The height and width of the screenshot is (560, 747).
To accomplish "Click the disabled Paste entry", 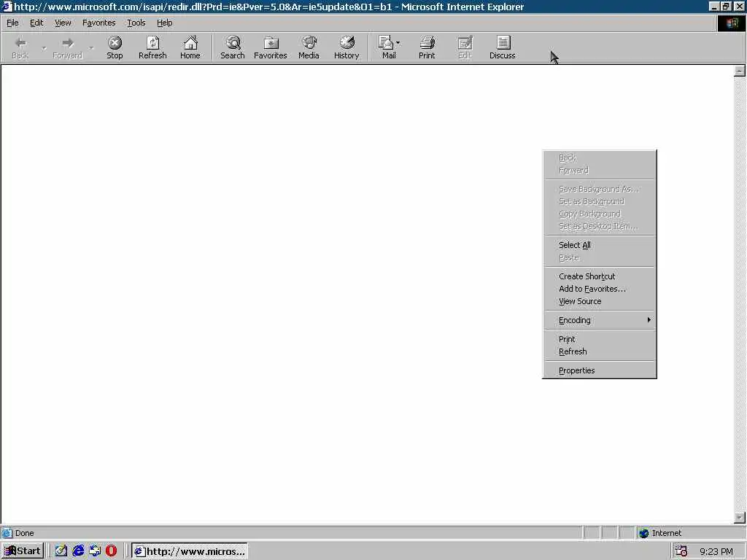I will click(x=600, y=257).
